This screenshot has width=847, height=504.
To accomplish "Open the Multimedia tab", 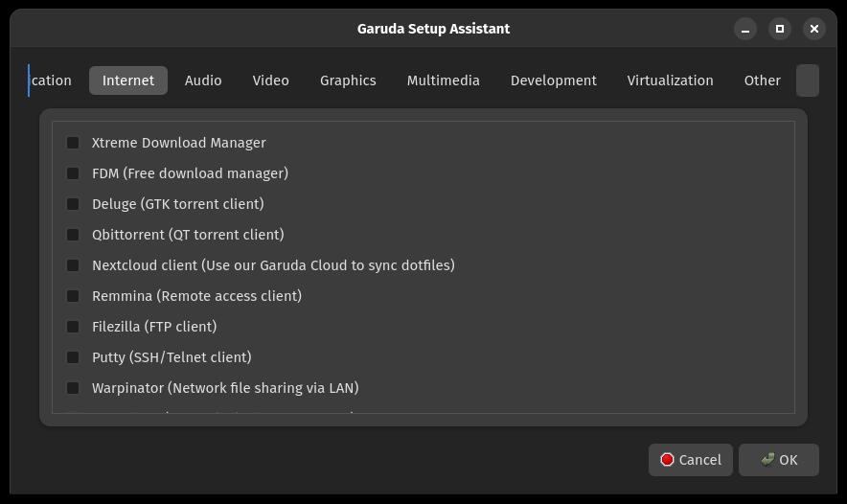I will tap(443, 80).
